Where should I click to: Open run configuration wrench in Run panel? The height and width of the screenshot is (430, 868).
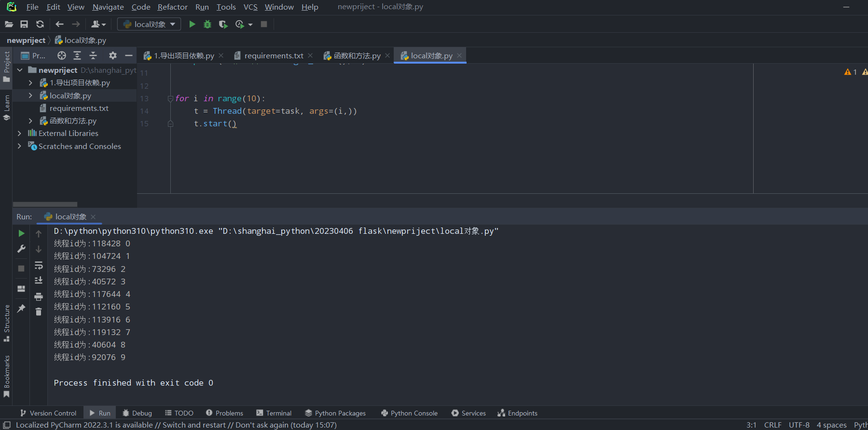(x=21, y=249)
